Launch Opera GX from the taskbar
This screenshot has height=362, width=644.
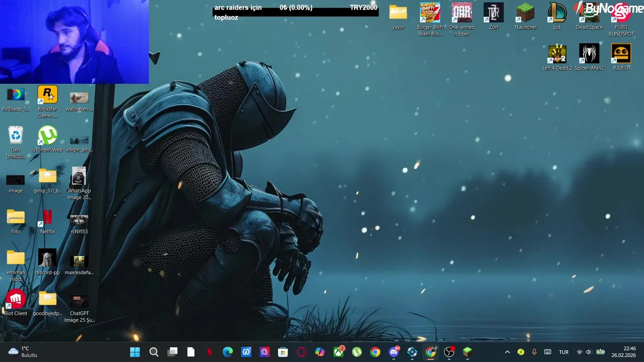click(301, 352)
